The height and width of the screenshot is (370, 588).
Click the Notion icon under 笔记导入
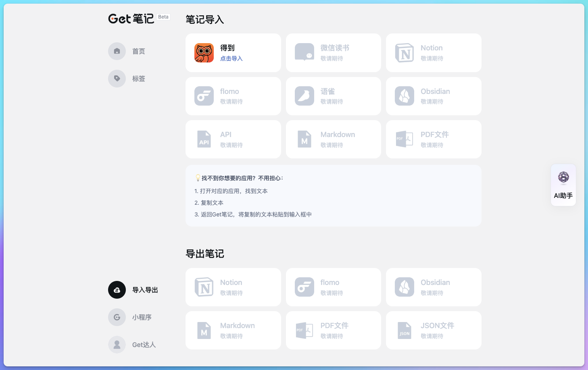[x=405, y=53]
